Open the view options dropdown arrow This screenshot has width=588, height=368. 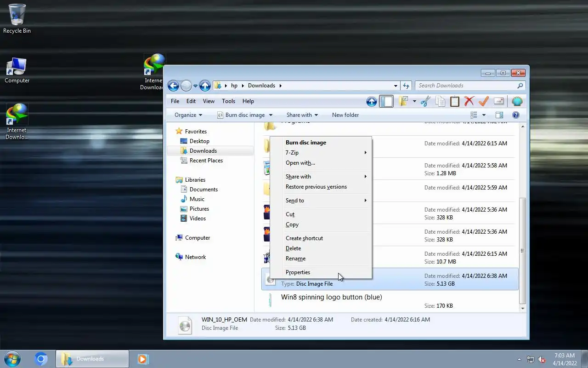pyautogui.click(x=484, y=115)
